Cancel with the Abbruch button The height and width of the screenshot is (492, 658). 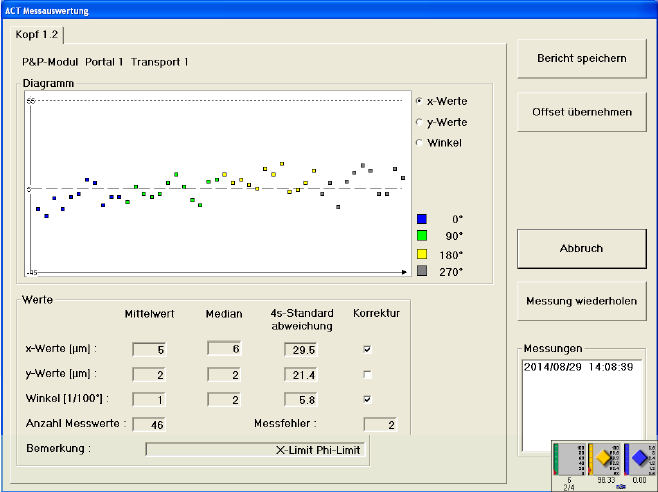click(581, 248)
